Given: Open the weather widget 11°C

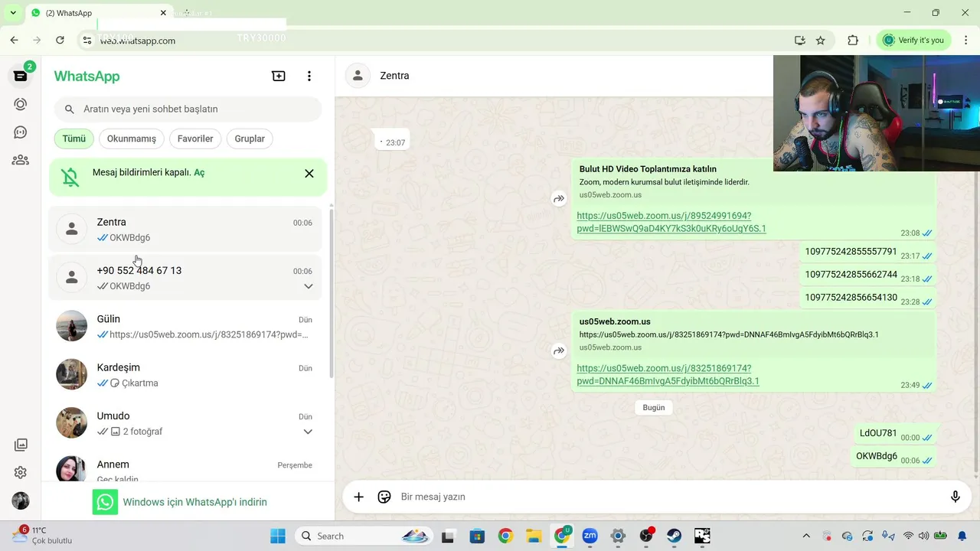Looking at the screenshot, I should (42, 535).
